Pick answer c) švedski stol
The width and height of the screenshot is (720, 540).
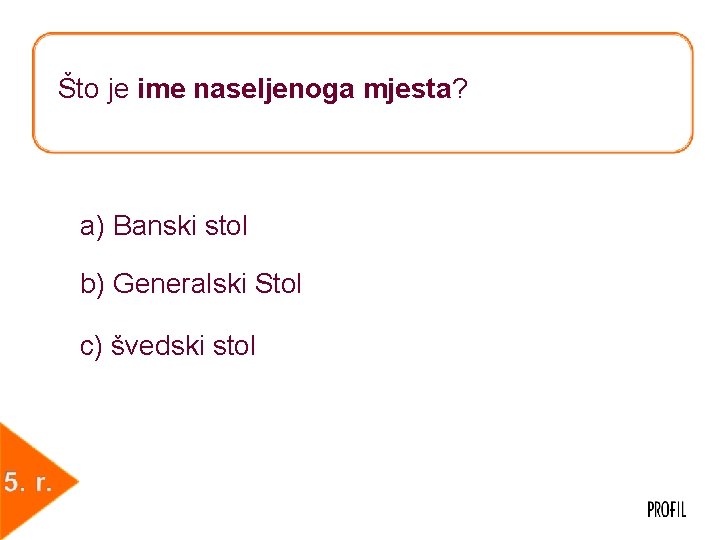168,346
